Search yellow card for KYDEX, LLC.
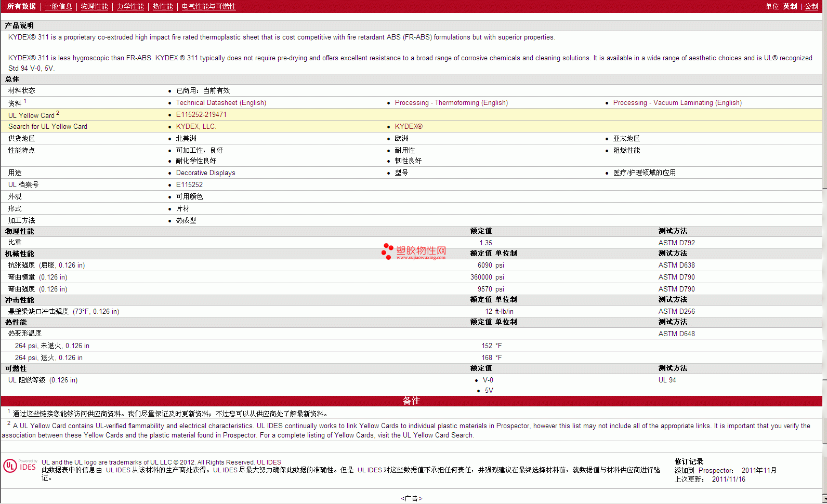The height and width of the screenshot is (504, 827). click(196, 127)
